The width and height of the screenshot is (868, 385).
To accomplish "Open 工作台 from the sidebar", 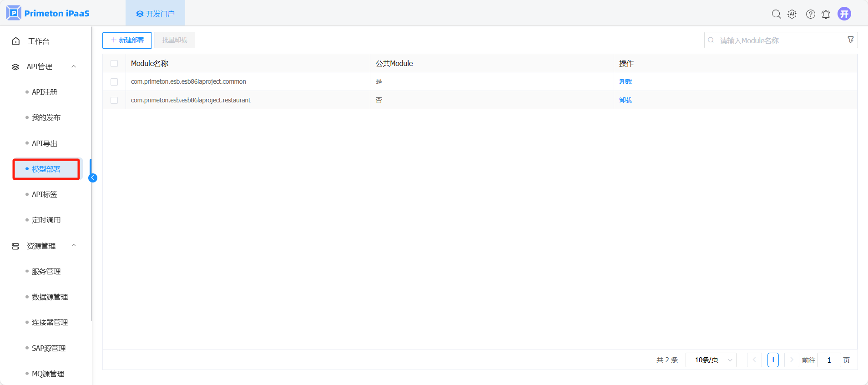I will pos(39,41).
